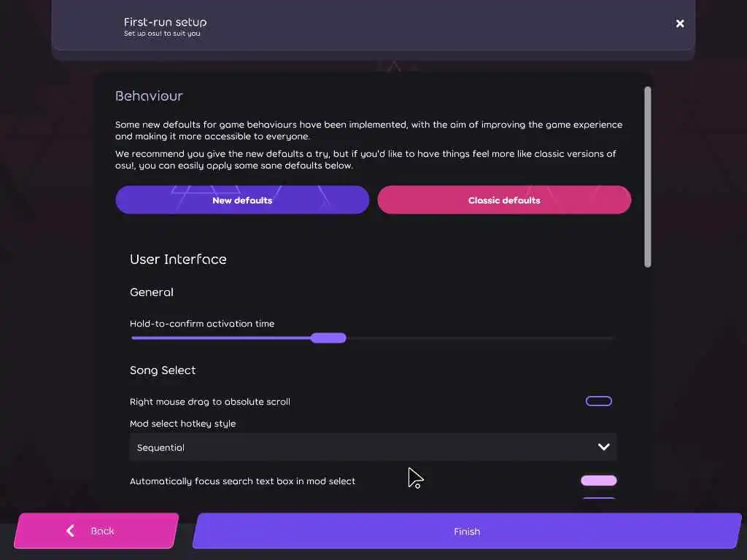Disable Automatically focus search text box toggle
747x560 pixels.
[598, 481]
